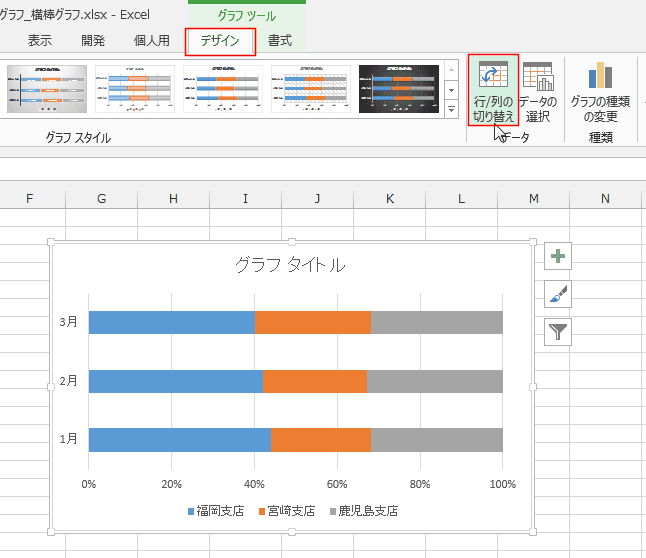Open the 表示 ribbon tab
The width and height of the screenshot is (646, 558).
(x=40, y=41)
